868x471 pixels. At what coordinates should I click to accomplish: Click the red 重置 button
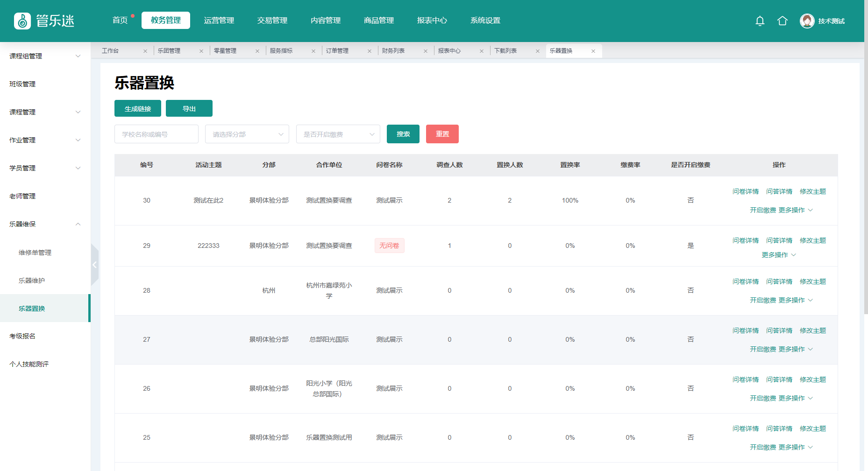point(442,134)
